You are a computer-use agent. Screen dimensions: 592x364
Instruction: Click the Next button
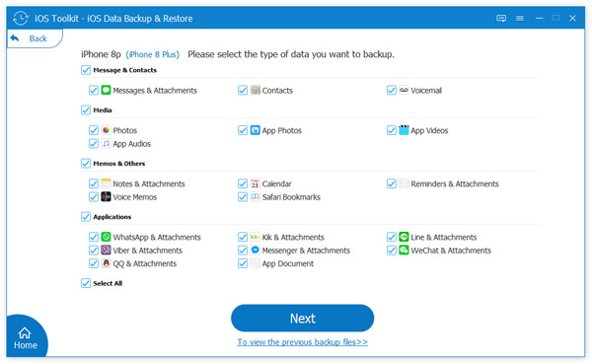pos(303,319)
